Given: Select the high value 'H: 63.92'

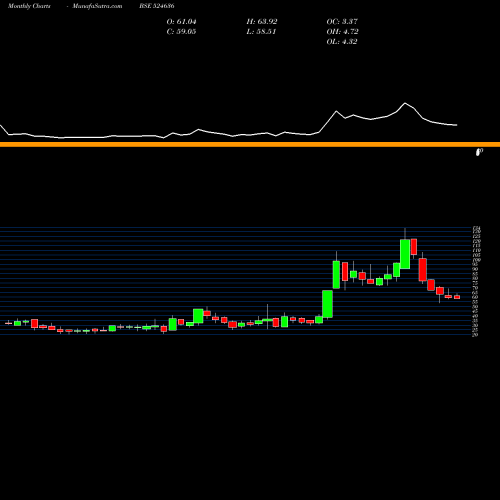Looking at the screenshot, I should point(262,22).
